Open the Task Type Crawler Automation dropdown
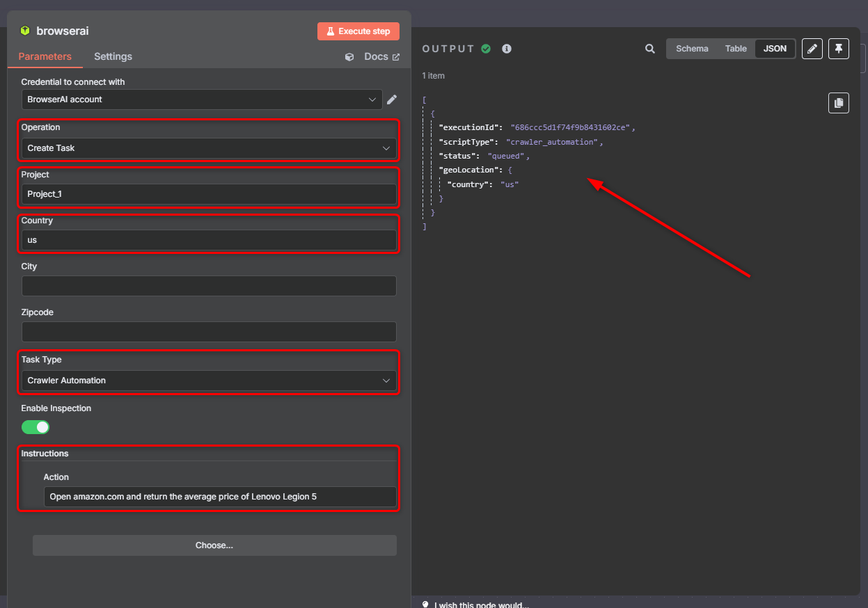This screenshot has width=868, height=608. 209,381
